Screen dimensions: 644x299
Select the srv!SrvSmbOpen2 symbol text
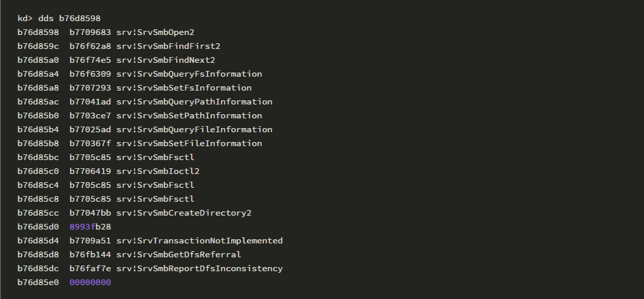coord(155,32)
